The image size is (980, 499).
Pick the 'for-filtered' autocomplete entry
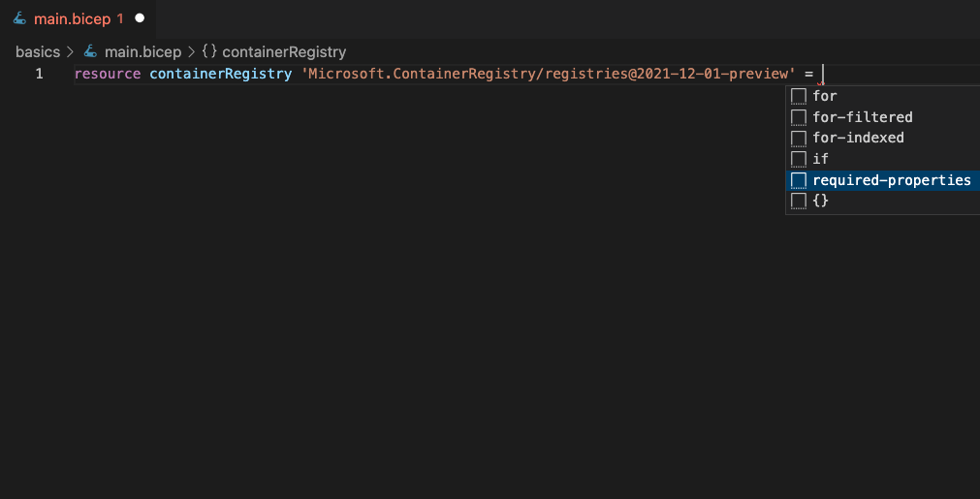click(882, 117)
